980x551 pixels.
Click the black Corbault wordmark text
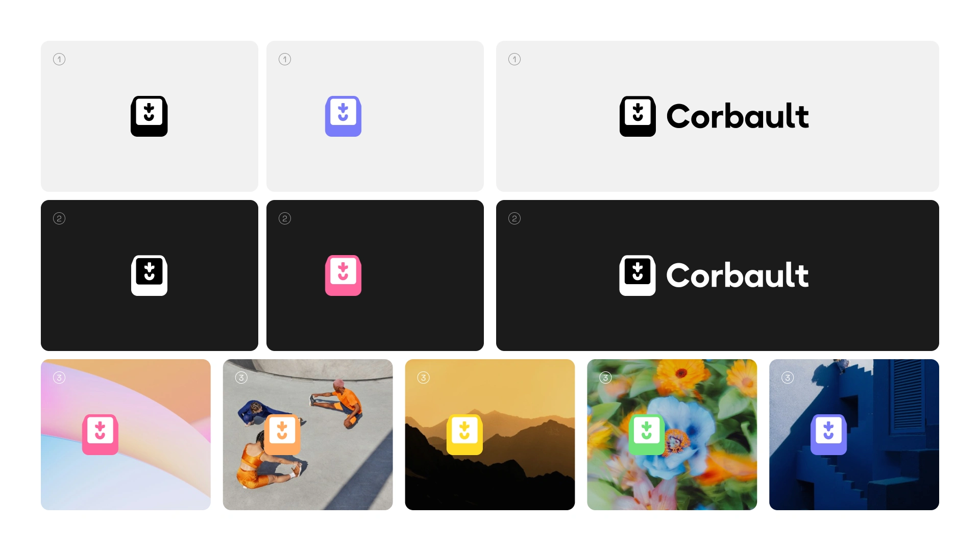738,116
